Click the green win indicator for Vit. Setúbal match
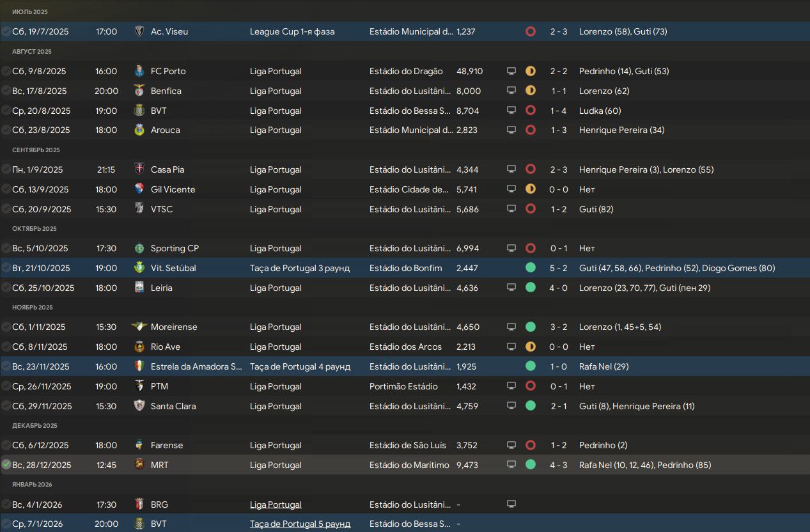810x532 pixels. pyautogui.click(x=531, y=268)
